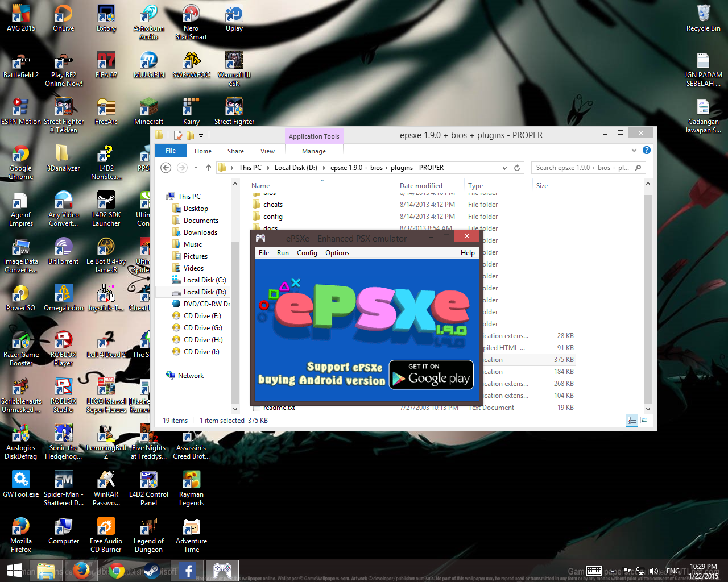728x582 pixels.
Task: Expand subfolders after Local Disk (D:) breadcrumb
Action: pos(324,168)
